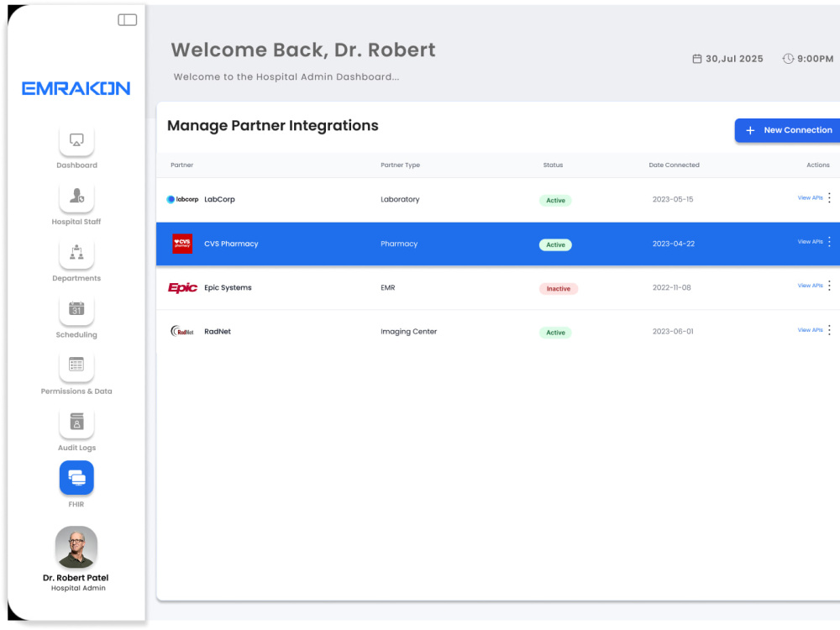Open the Dashboard sidebar icon
This screenshot has height=630, width=840.
point(76,140)
